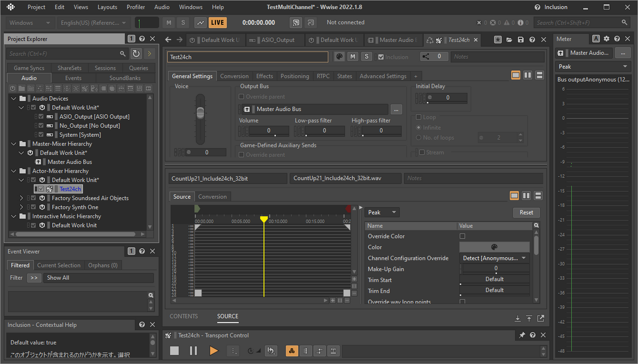Solo Test24ch with its S button
Viewport: 638px width, 364px height.
pyautogui.click(x=366, y=57)
